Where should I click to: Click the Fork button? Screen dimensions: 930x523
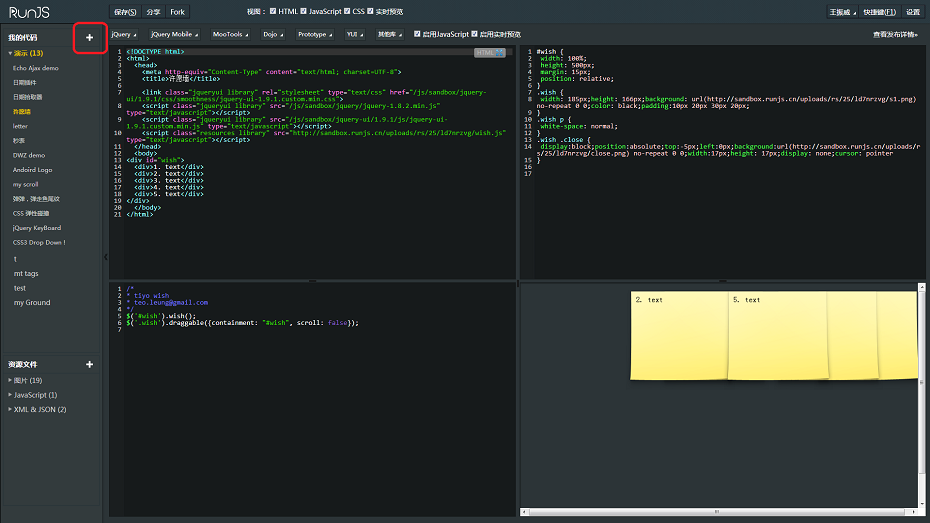point(177,12)
